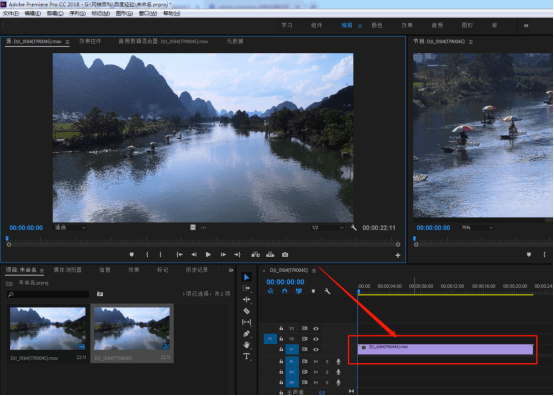Toggle lock on V3 track

point(281,328)
